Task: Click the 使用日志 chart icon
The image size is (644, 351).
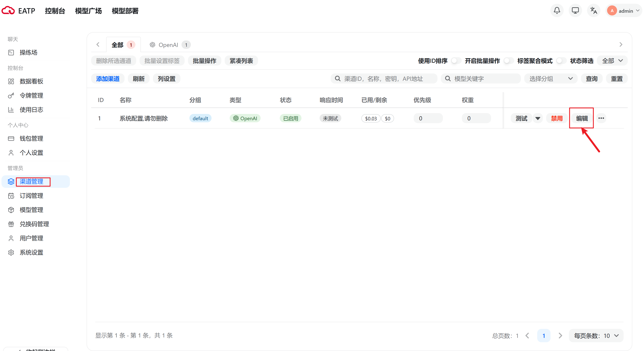Action: (11, 110)
